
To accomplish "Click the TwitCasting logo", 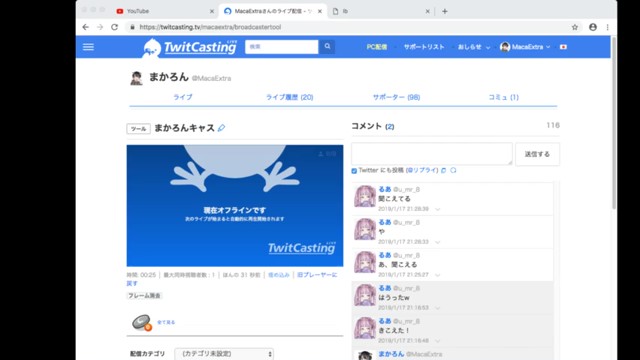I will tap(190, 47).
